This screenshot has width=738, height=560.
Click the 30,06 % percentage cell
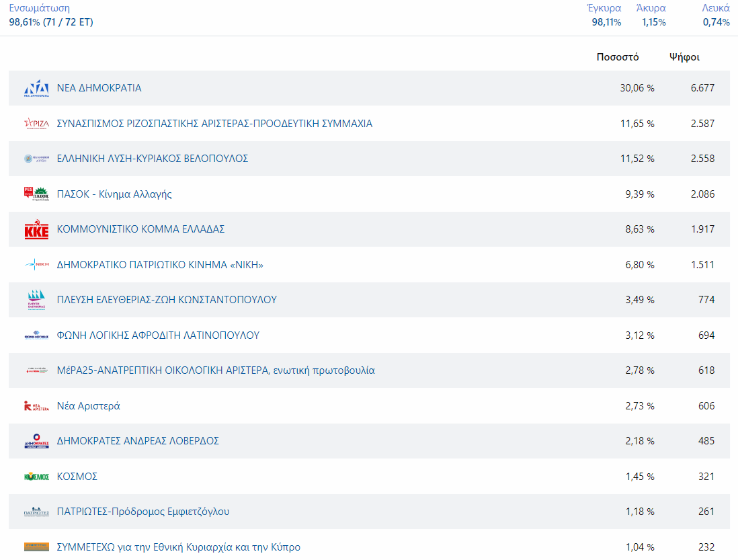[637, 88]
